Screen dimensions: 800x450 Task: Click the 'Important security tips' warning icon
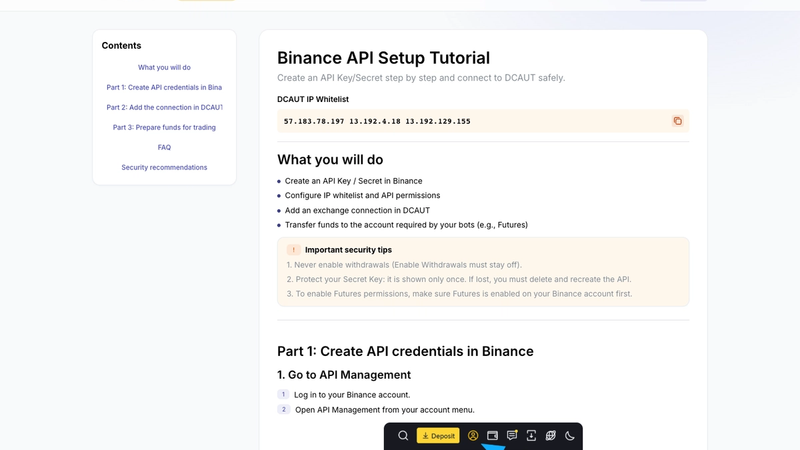(x=293, y=249)
